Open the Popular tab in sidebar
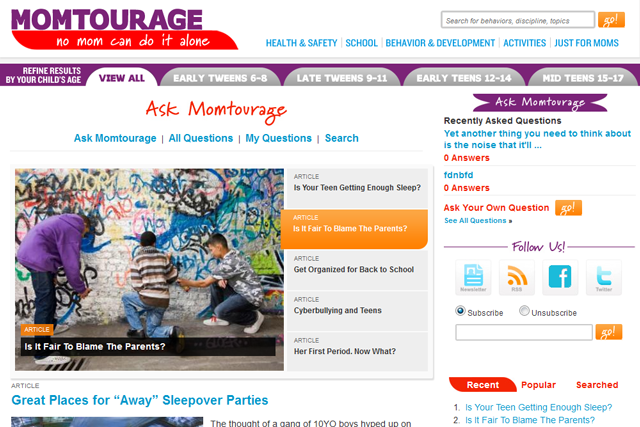Viewport: 640px width, 427px height. (x=538, y=385)
